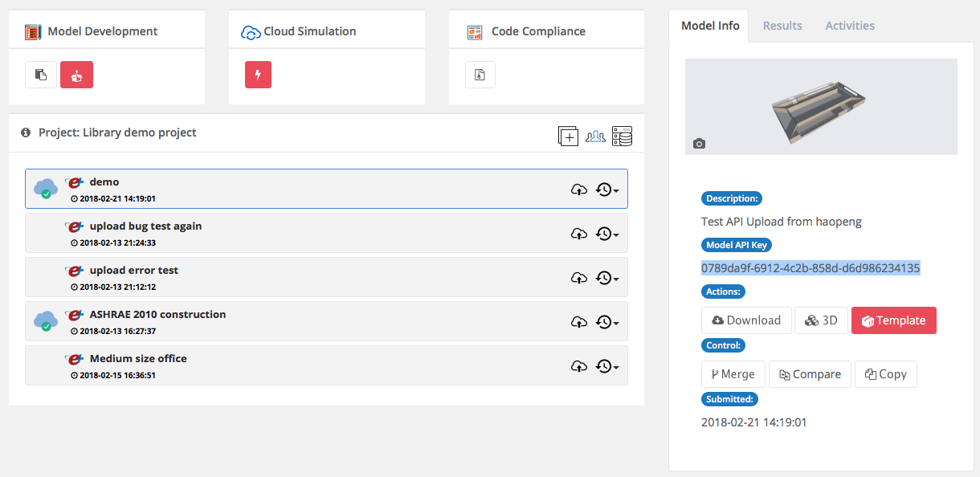This screenshot has height=477, width=980.
Task: Click the Download button
Action: tap(745, 320)
